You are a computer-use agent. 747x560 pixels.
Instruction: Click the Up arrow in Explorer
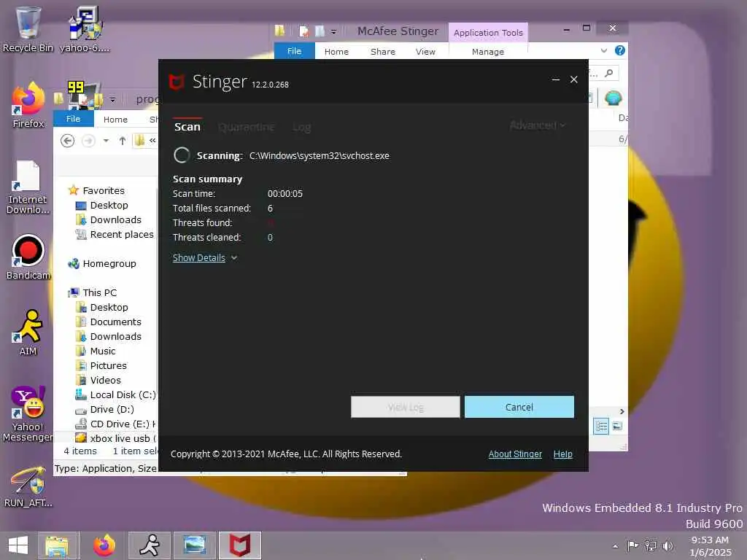tap(123, 141)
